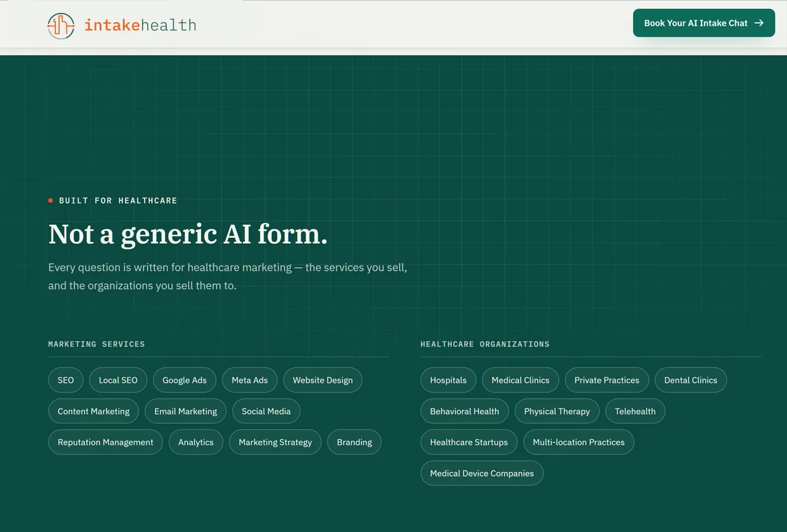Click the Medical Device Companies pill

click(482, 473)
